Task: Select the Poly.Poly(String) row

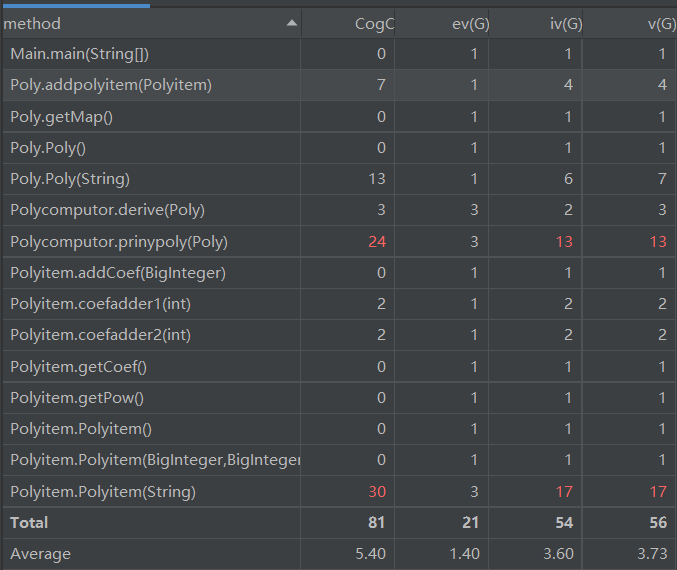Action: 70,179
